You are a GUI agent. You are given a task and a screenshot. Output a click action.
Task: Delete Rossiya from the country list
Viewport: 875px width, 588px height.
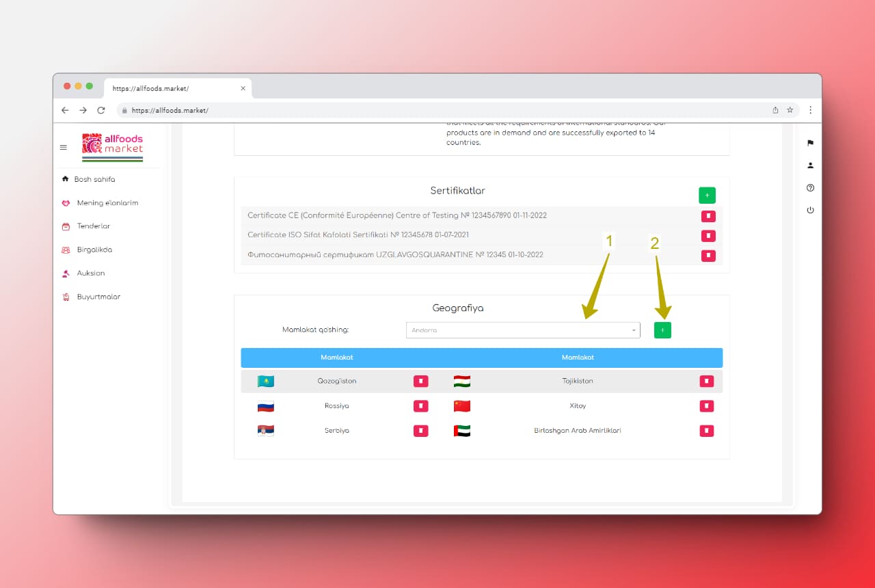click(x=421, y=406)
